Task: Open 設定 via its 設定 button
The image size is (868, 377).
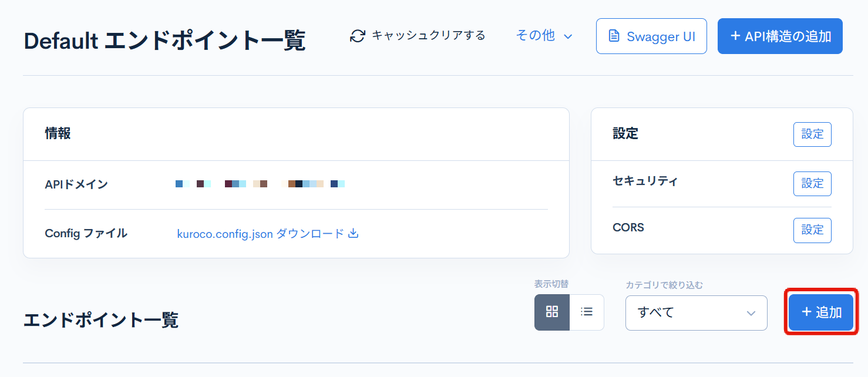Action: point(812,134)
